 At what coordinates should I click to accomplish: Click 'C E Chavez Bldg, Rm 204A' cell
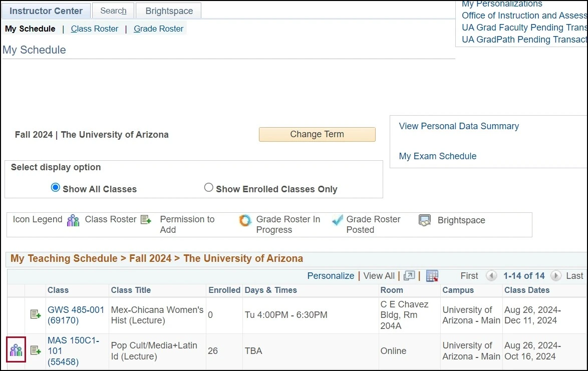coord(404,315)
